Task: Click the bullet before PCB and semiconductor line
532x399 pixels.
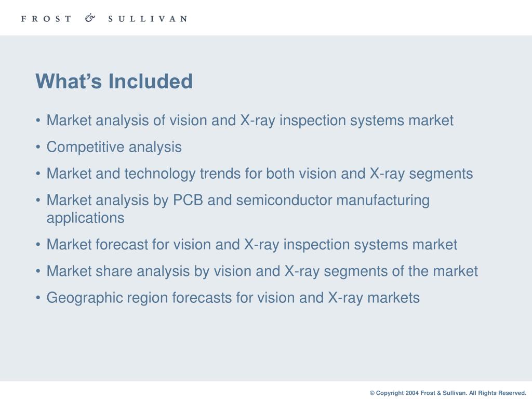Action: [x=38, y=200]
